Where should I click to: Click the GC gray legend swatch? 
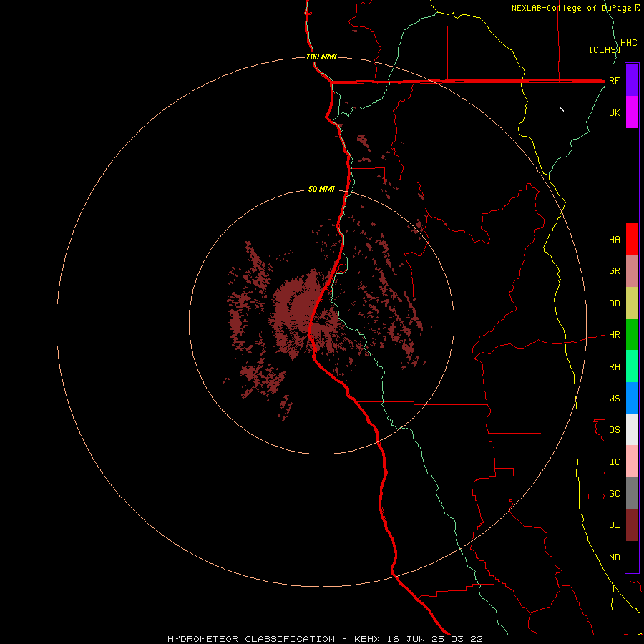pyautogui.click(x=632, y=493)
